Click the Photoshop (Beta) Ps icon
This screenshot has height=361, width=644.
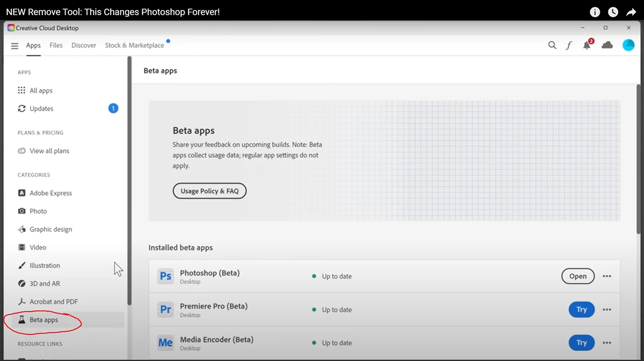[166, 276]
